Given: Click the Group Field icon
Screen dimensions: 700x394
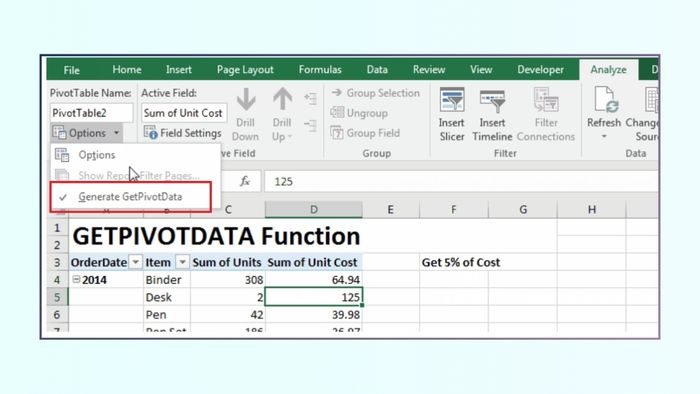Looking at the screenshot, I should (x=337, y=133).
